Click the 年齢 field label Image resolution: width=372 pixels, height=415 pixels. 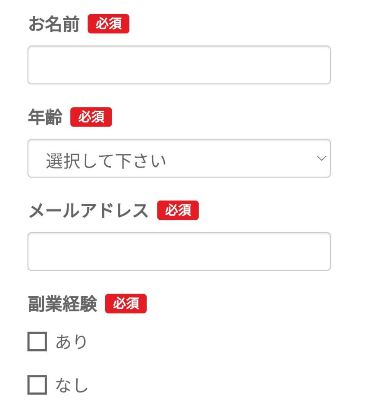(x=45, y=117)
